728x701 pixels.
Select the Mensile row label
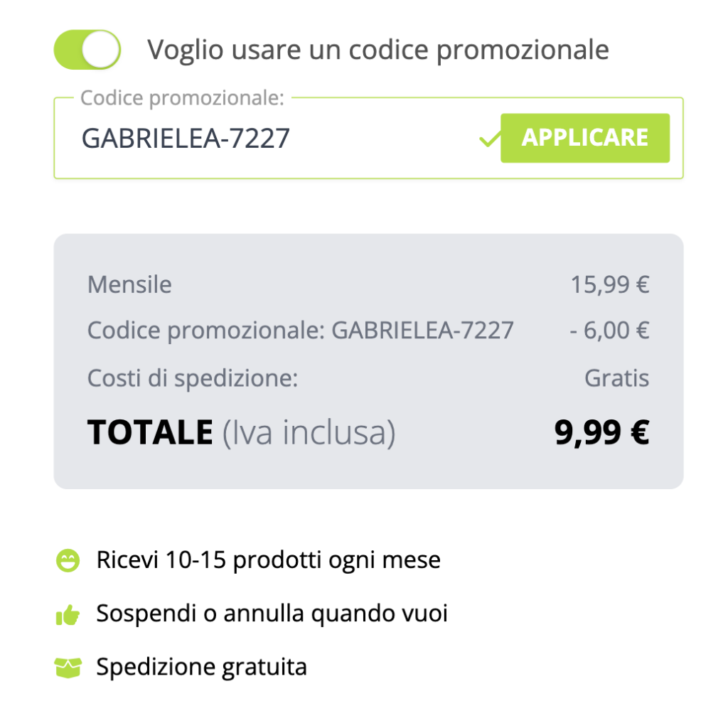[129, 285]
